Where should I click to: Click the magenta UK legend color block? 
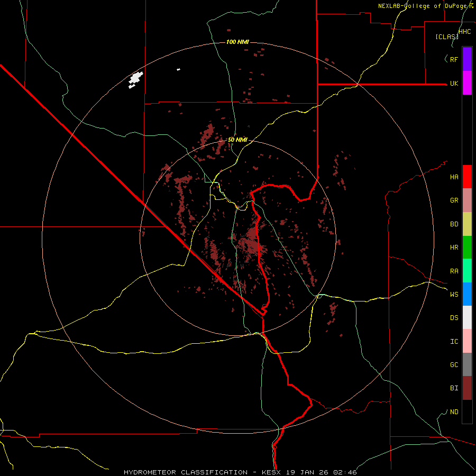click(467, 83)
